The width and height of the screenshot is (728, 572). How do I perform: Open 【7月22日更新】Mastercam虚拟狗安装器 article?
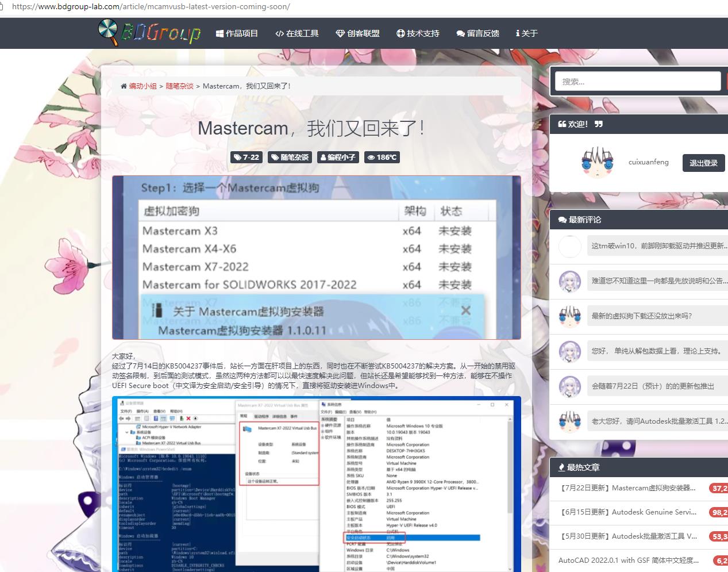(x=627, y=488)
